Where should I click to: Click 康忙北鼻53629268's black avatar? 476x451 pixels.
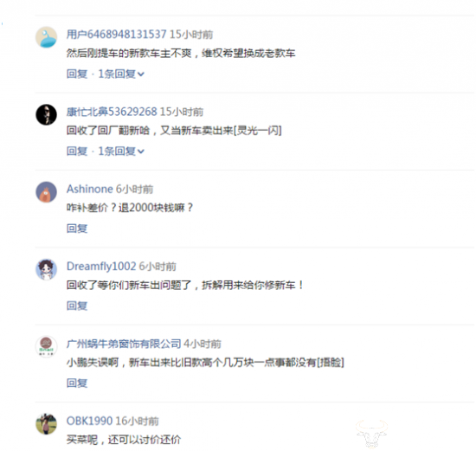(x=46, y=114)
